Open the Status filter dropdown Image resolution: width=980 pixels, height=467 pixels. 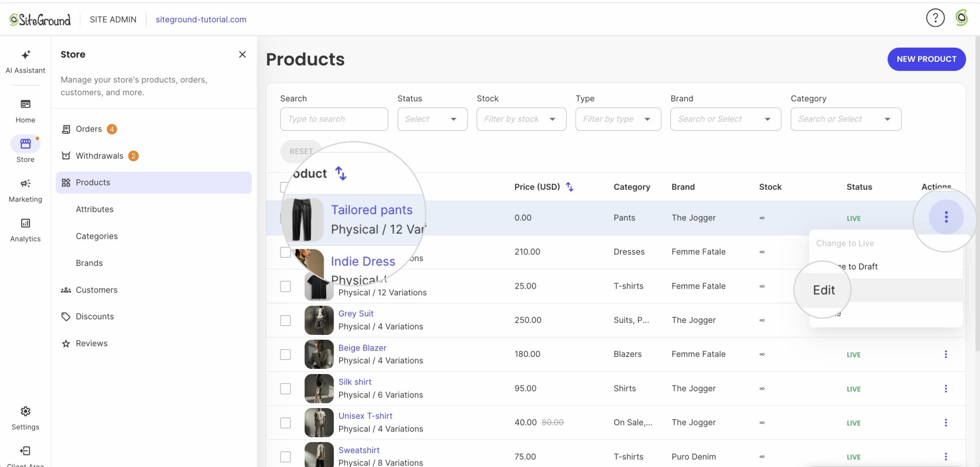(x=432, y=119)
